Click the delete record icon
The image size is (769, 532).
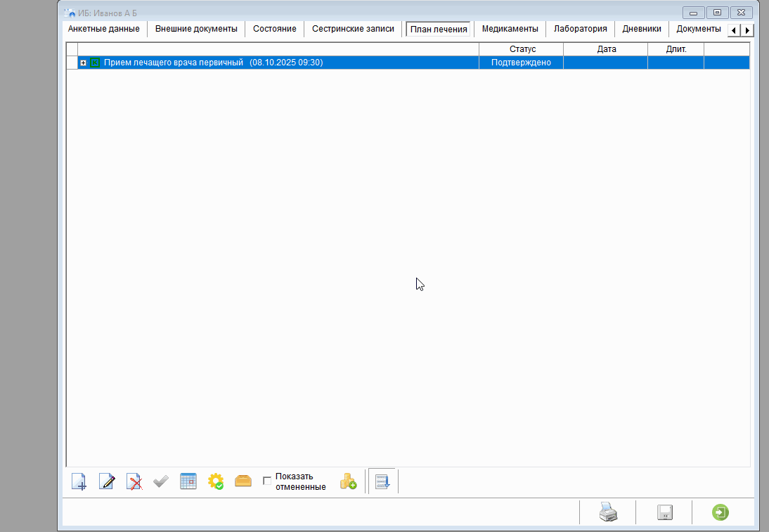(x=134, y=482)
